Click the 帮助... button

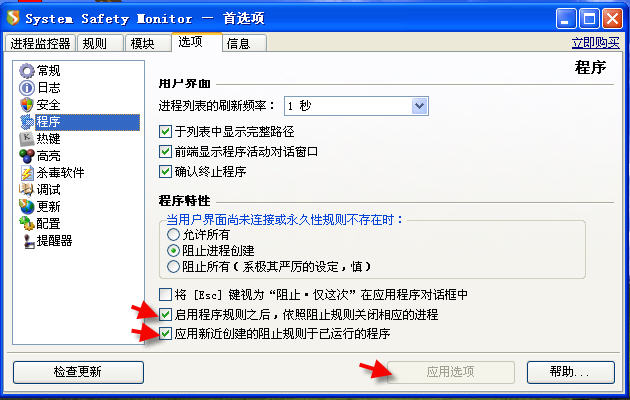pos(571,372)
